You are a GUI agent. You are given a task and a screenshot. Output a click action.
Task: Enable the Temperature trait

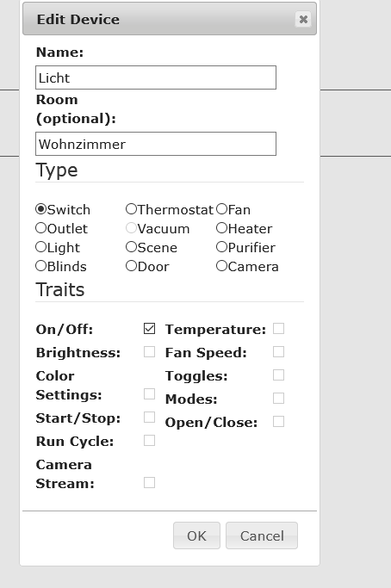pos(278,329)
